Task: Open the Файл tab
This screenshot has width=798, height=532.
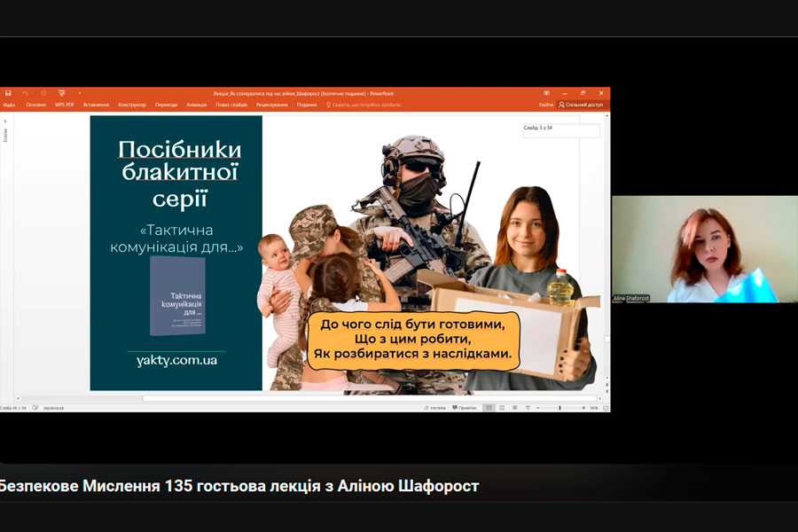Action: pyautogui.click(x=9, y=105)
